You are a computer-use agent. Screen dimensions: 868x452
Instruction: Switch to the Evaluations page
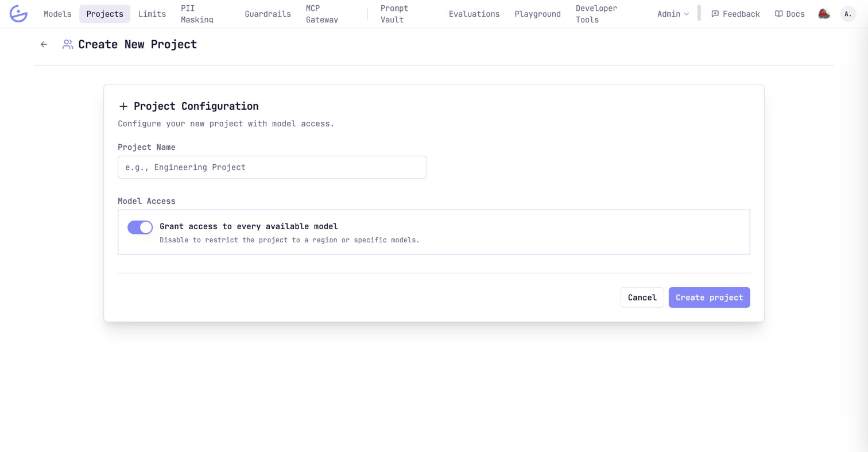[474, 14]
